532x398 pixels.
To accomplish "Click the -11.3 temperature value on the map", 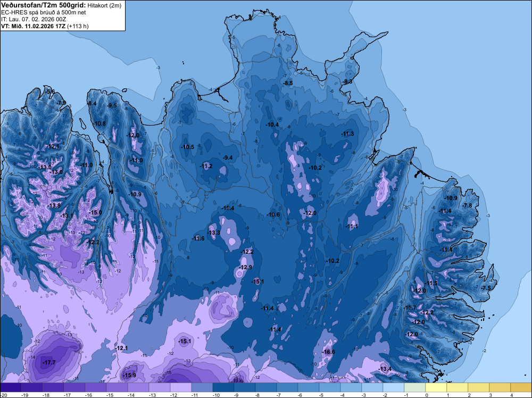I will click(347, 134).
